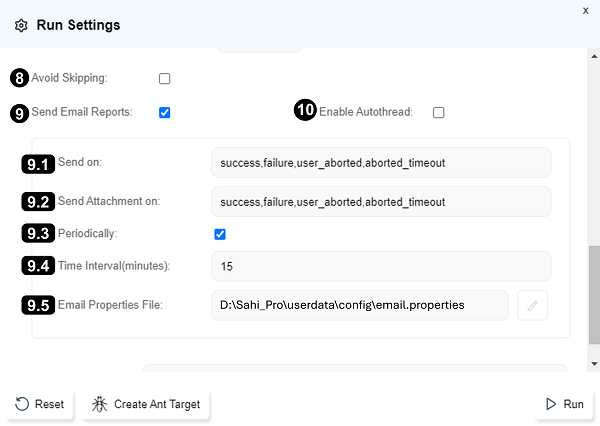Screen dimensions: 600x426
Task: Click the Time Interval minutes field
Action: point(380,266)
